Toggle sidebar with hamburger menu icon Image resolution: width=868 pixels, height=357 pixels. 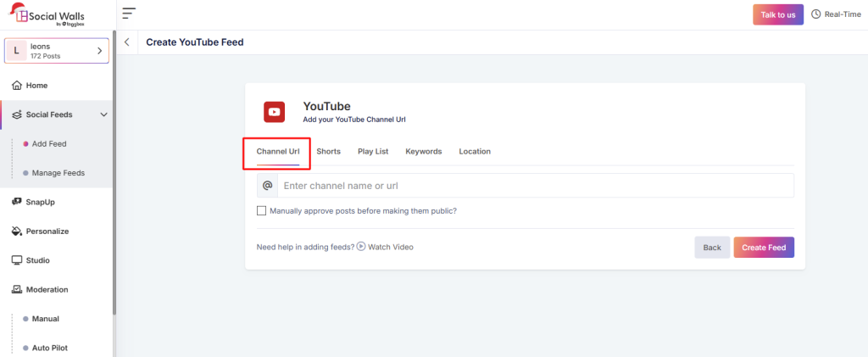click(x=129, y=14)
